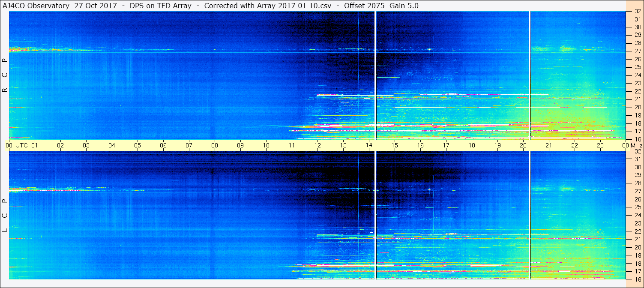The image size is (644, 288).
Task: Click the 28 MHz label on RCP frequency scale
Action: (x=637, y=43)
